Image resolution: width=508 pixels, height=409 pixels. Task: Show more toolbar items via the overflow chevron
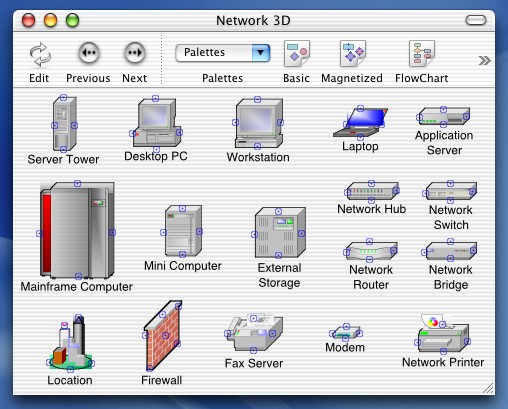point(484,61)
